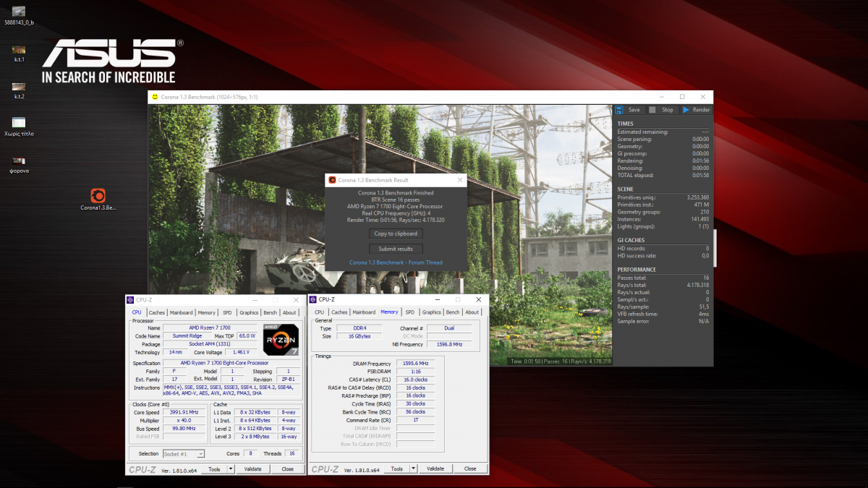Screen dimensions: 868x488
Task: Open About tab in the right CPU-Z window
Action: pyautogui.click(x=472, y=312)
